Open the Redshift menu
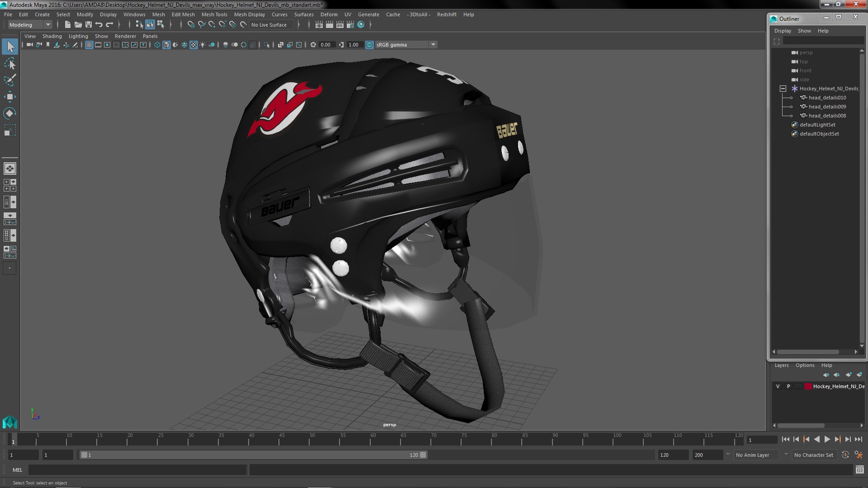 447,14
